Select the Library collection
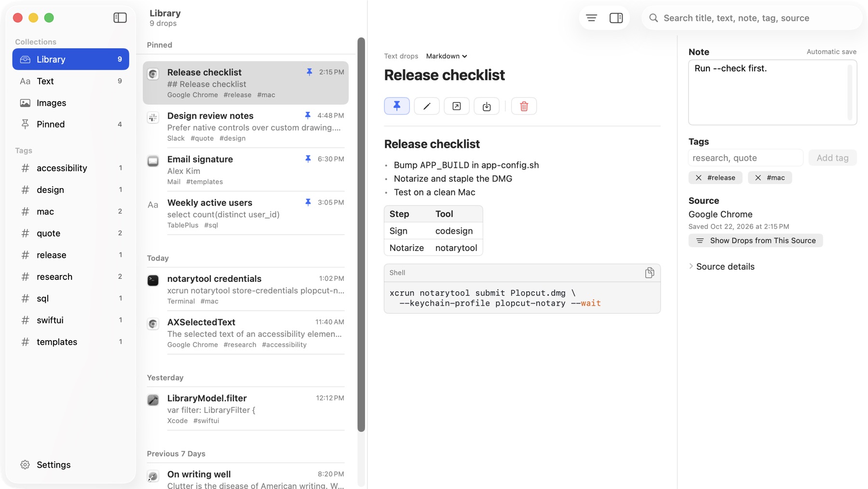 [71, 59]
